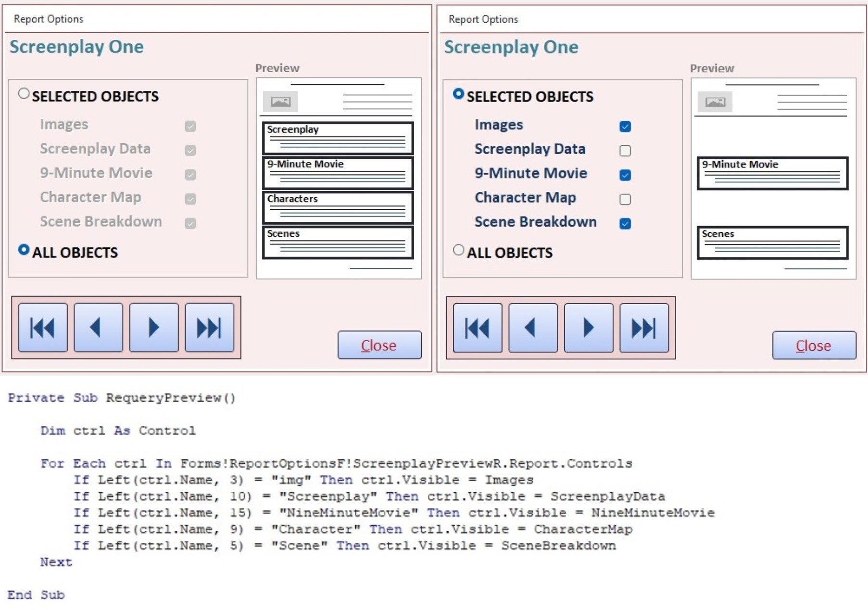Screen dimensions: 868x610
Task: Click next record arrow in left dialog
Action: coord(154,328)
